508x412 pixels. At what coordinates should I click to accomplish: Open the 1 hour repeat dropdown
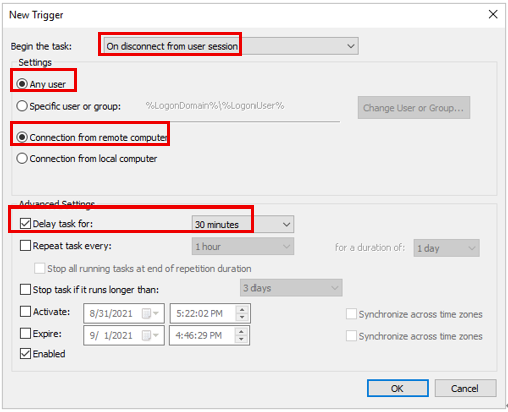(243, 246)
